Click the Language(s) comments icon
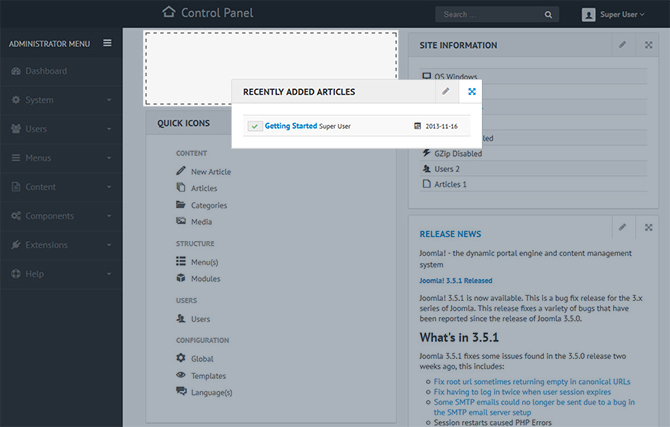 (181, 391)
